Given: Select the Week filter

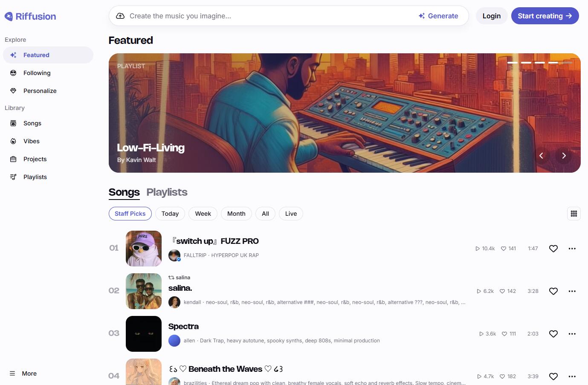Looking at the screenshot, I should pos(203,214).
